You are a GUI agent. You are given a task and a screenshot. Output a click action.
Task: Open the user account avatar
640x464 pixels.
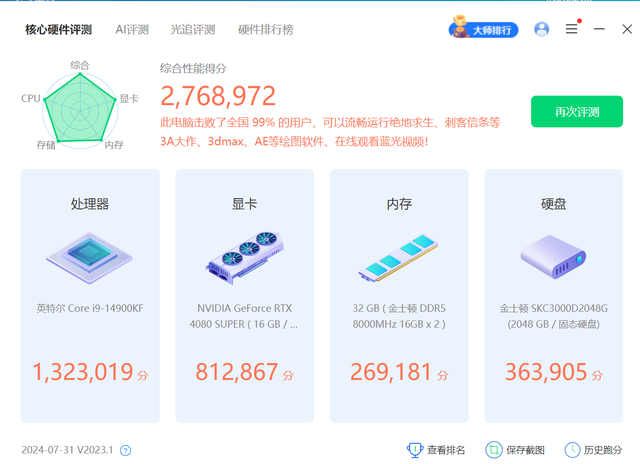click(542, 29)
